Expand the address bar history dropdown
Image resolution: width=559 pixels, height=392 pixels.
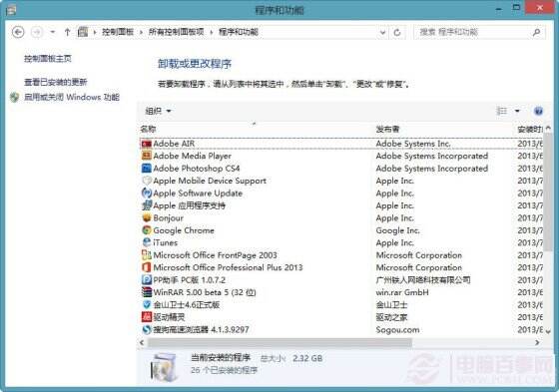[382, 33]
